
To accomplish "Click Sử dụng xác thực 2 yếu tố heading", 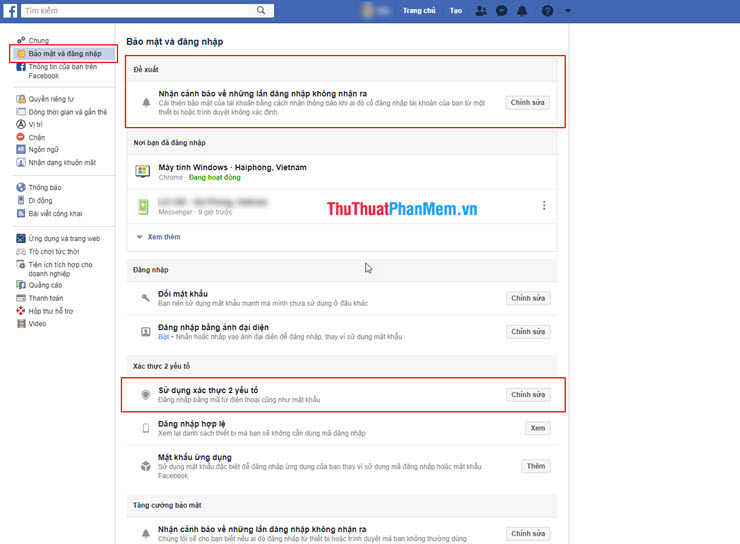I will (208, 390).
